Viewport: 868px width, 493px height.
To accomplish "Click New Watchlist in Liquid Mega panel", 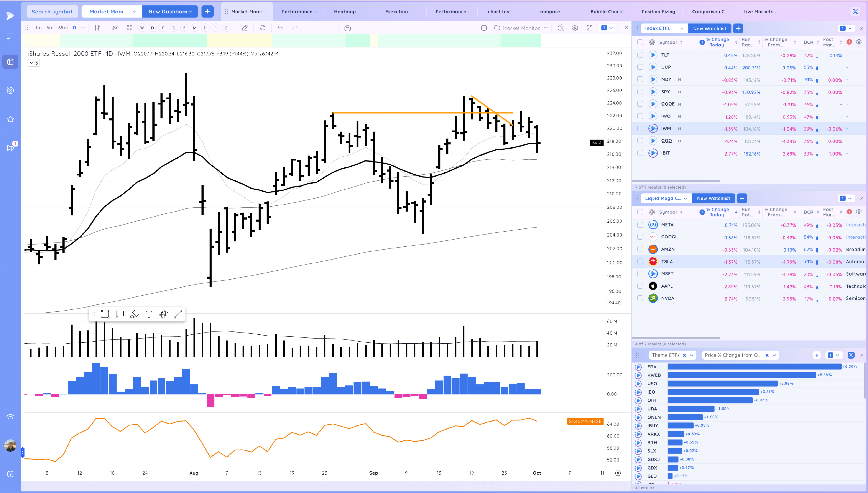I will (x=713, y=199).
